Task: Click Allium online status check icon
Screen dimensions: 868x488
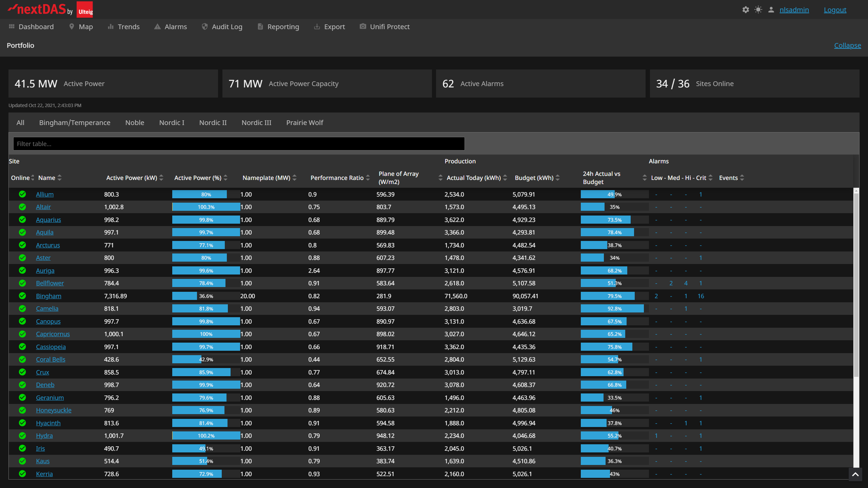Action: tap(22, 194)
